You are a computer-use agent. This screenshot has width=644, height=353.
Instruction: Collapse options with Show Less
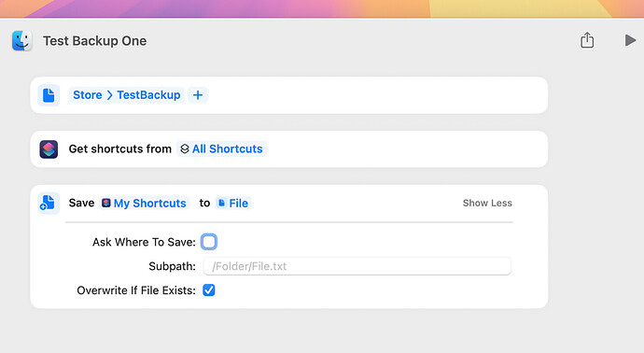coord(487,203)
